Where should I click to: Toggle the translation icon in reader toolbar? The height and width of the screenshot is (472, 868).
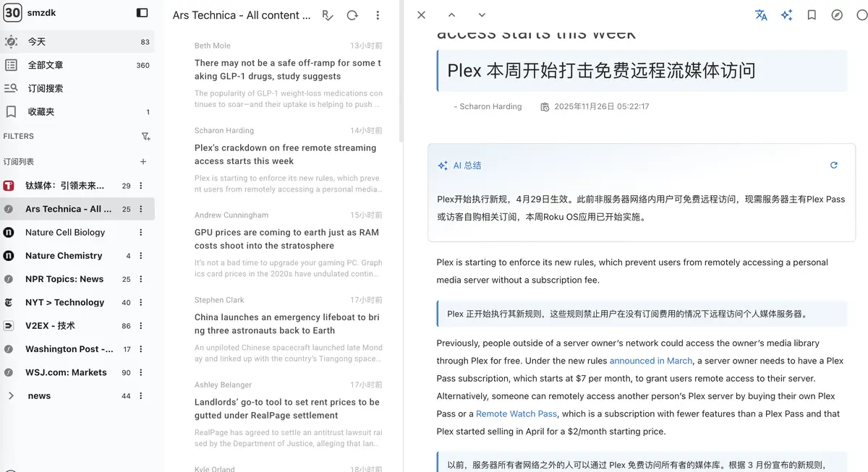point(761,15)
